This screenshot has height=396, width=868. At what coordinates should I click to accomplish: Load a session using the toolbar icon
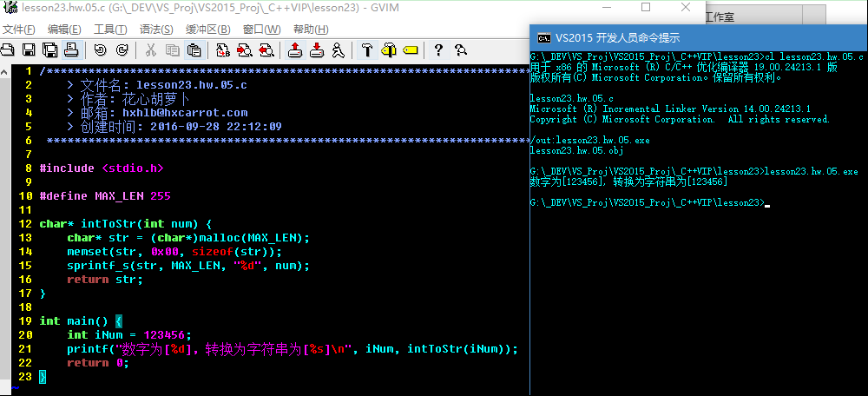point(295,49)
